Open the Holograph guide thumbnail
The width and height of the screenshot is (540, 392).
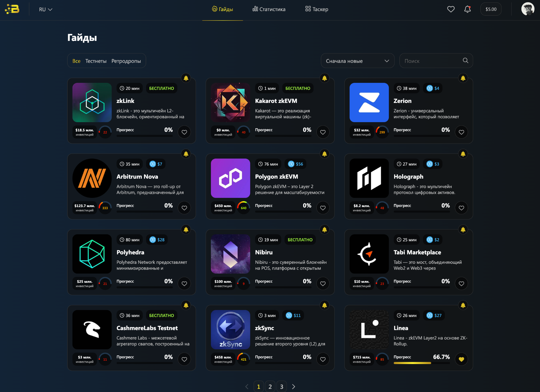point(369,178)
